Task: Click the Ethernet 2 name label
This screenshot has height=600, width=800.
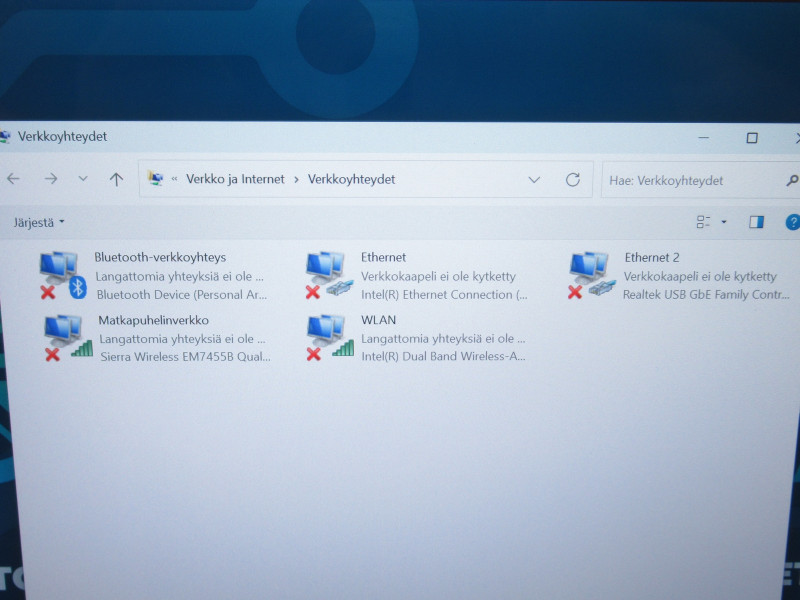Action: tap(652, 258)
